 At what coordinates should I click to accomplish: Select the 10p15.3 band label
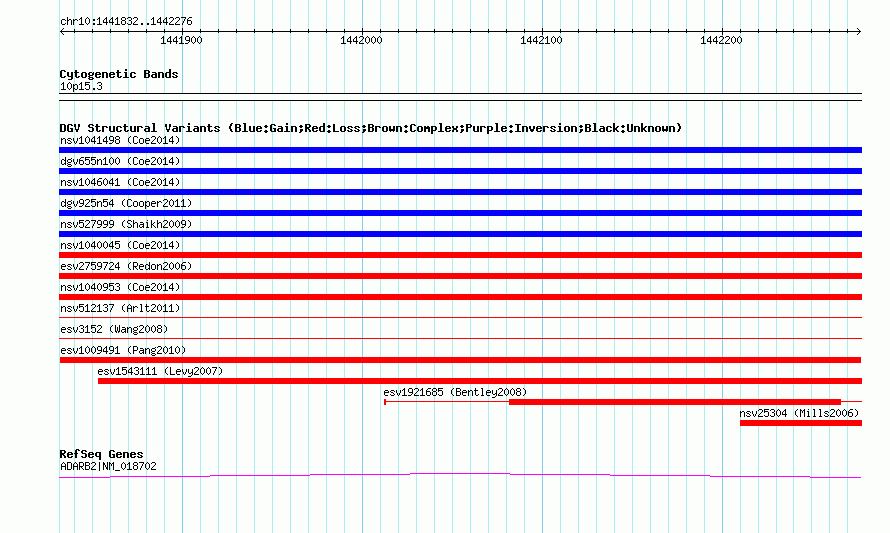[81, 86]
